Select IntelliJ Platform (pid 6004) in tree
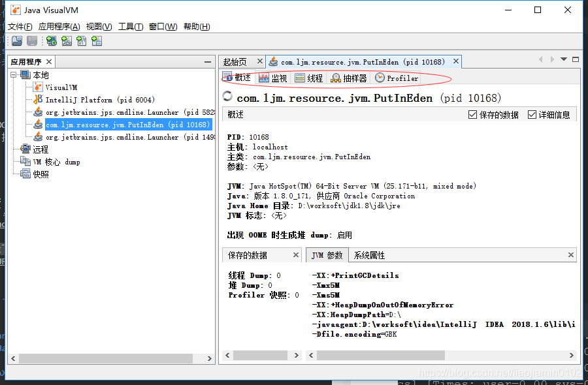Screen dimensions: 588x385 (100, 100)
